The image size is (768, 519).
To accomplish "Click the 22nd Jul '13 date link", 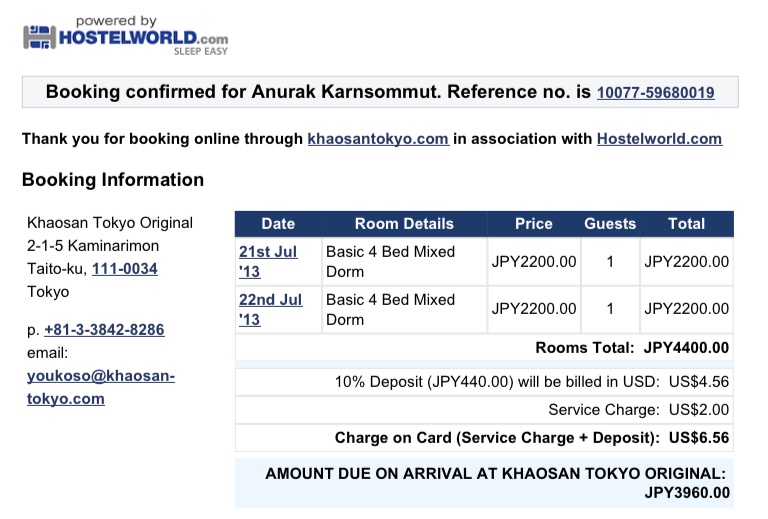I will tap(270, 309).
